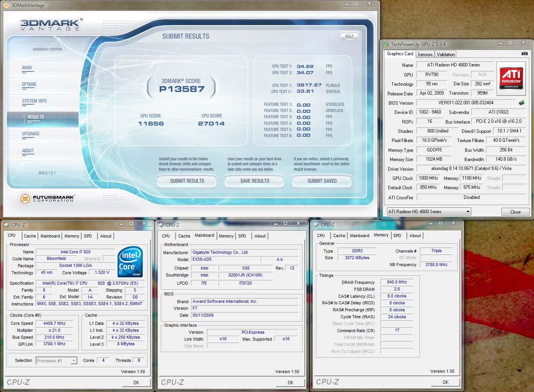Click the Gigabyte Technology manufacturer field
Viewport: 534px width, 392px height.
[x=245, y=252]
